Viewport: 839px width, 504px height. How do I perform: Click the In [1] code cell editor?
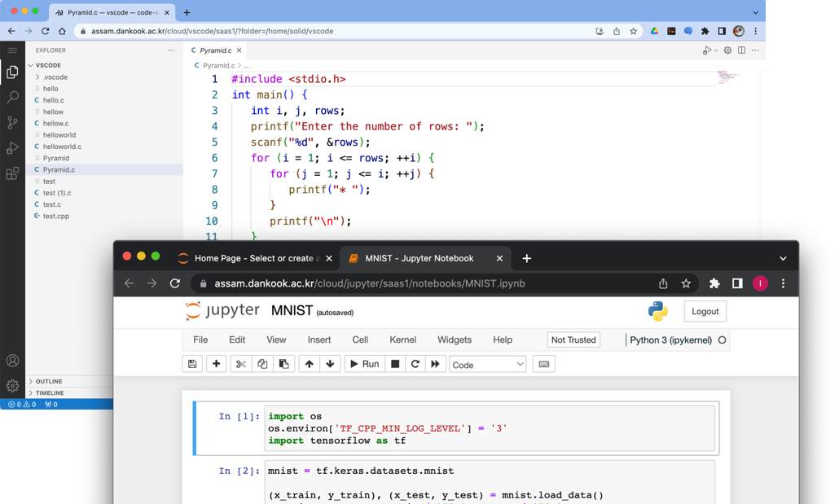490,428
